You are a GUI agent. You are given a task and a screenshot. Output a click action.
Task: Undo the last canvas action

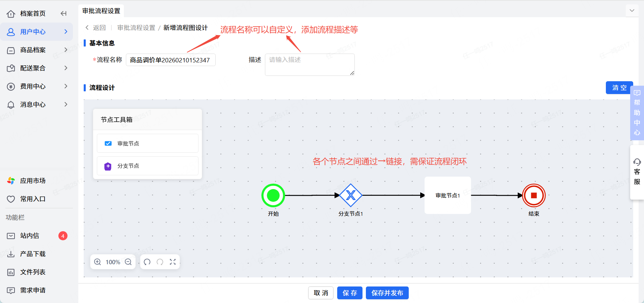click(x=147, y=262)
